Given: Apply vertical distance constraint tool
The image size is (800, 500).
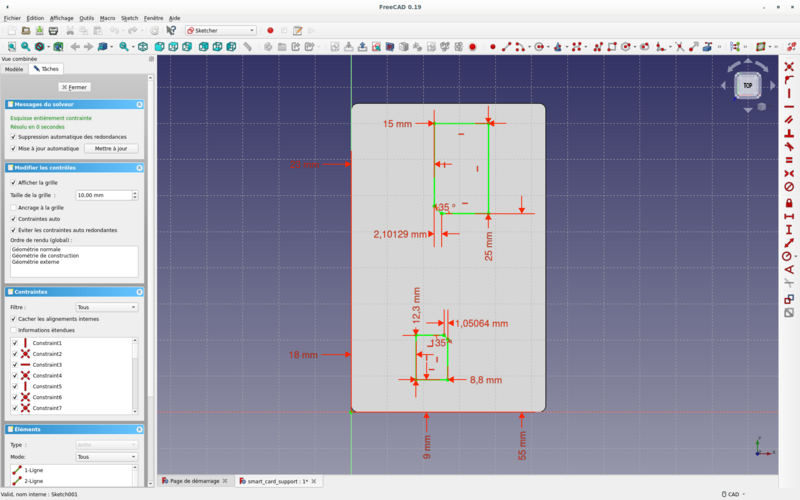Looking at the screenshot, I should (x=789, y=230).
